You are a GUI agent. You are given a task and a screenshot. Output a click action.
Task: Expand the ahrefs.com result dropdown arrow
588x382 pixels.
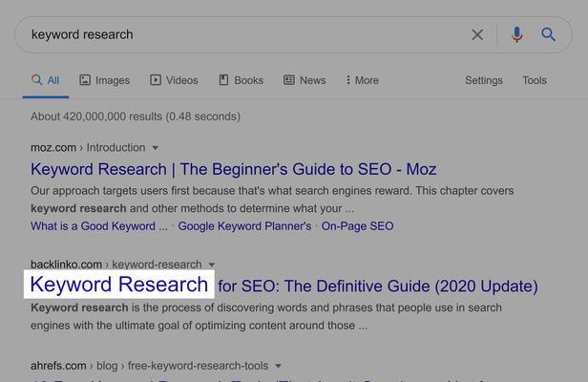(x=278, y=366)
